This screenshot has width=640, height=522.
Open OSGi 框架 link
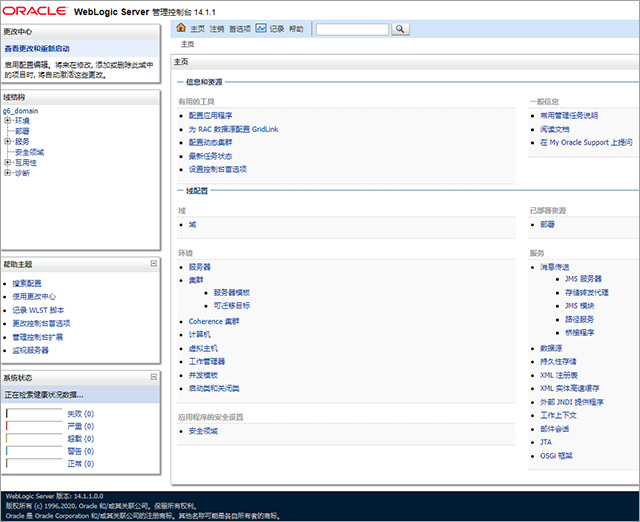(556, 456)
